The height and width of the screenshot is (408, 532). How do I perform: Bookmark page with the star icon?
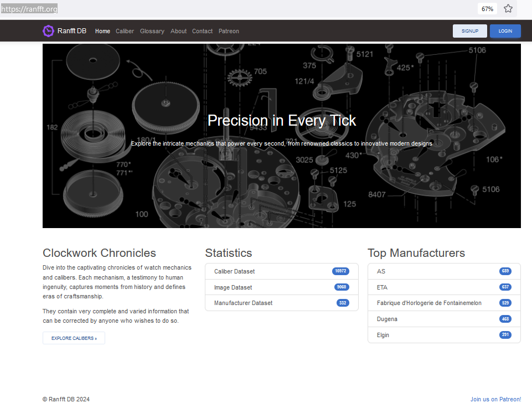coord(508,9)
